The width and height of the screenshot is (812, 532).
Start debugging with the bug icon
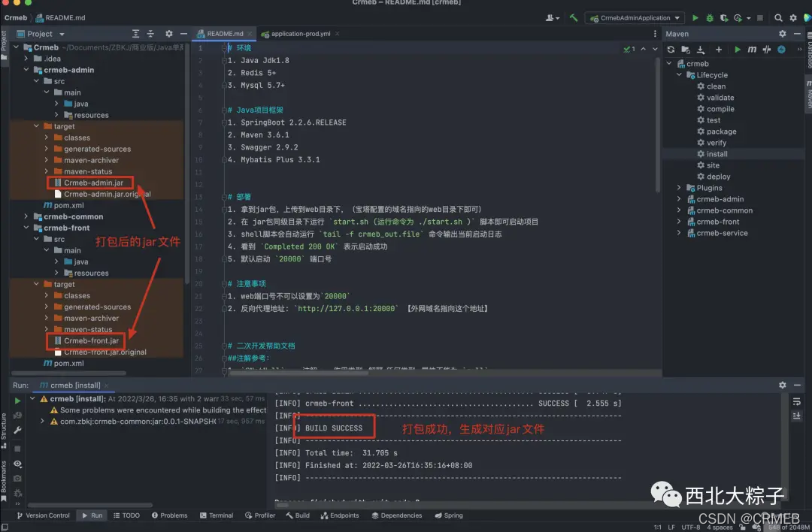click(710, 17)
